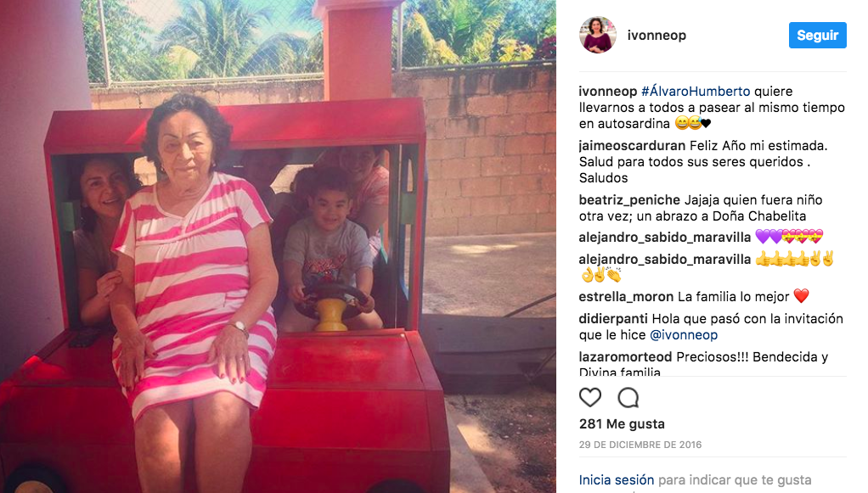Open ivonneop username in caption text
This screenshot has height=493, width=868.
tap(608, 92)
